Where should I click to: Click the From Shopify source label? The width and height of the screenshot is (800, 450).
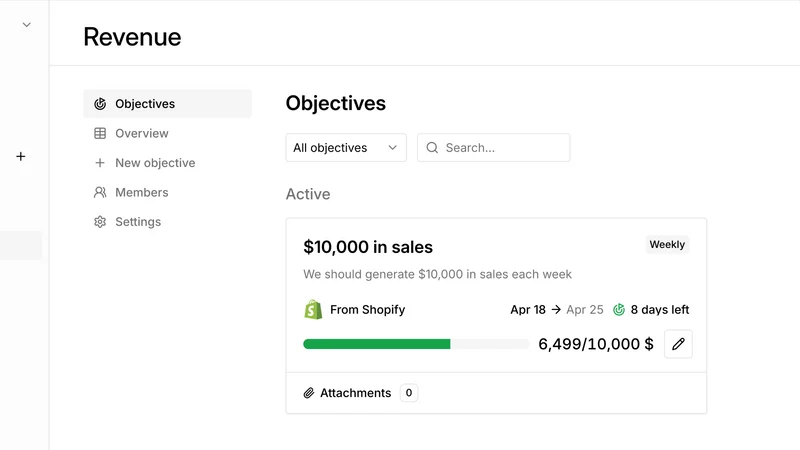coord(367,310)
